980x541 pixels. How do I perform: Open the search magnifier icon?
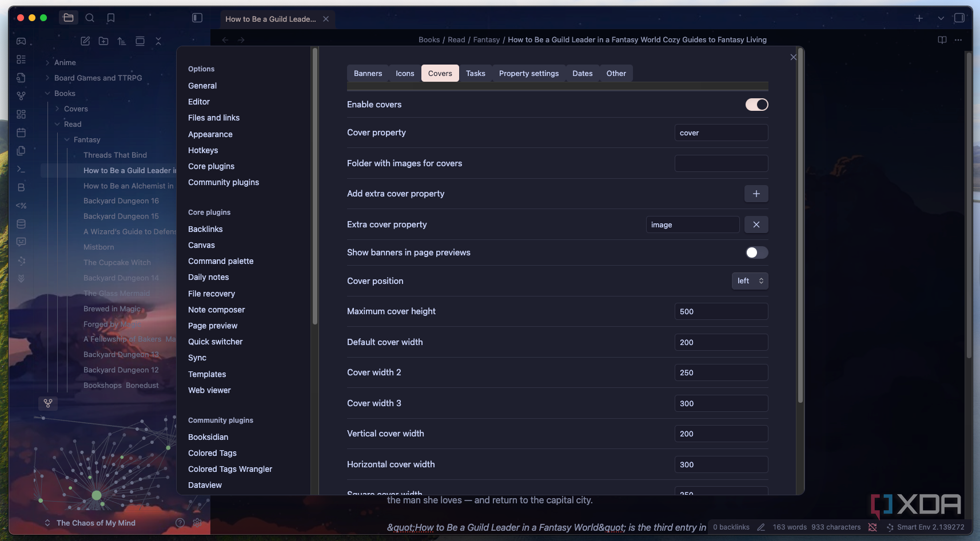click(x=90, y=18)
